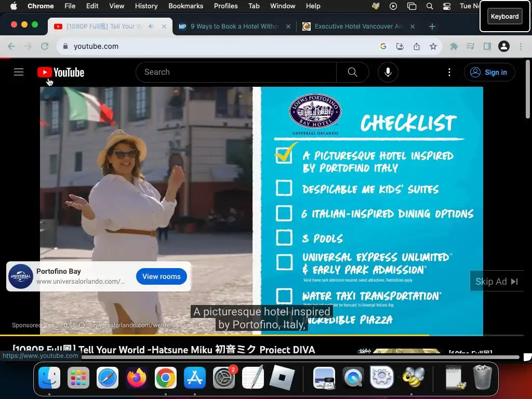This screenshot has height=399, width=532.
Task: Open the YouTube hamburger guide menu
Action: [19, 72]
